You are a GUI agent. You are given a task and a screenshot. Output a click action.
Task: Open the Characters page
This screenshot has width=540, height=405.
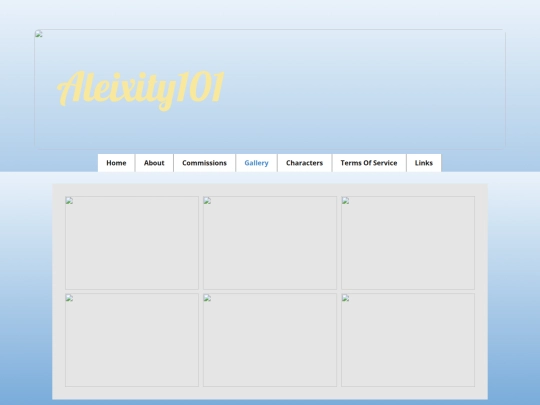pos(304,163)
